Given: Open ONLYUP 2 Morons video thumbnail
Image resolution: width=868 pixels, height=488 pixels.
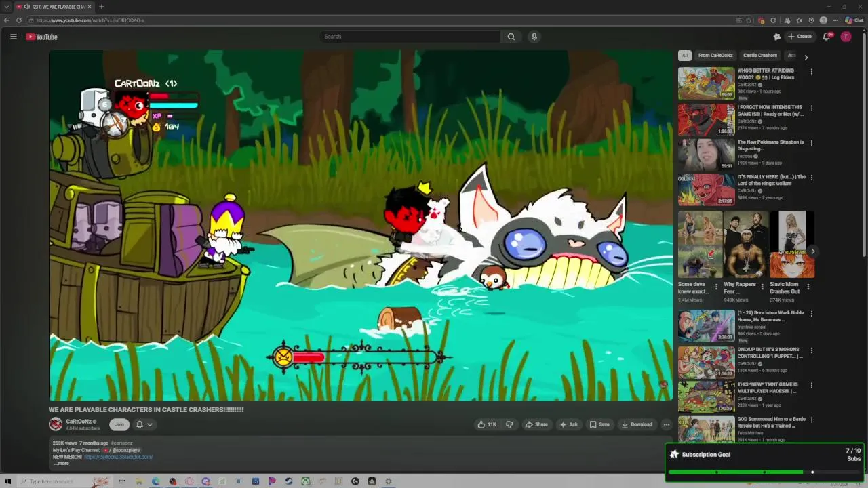Looking at the screenshot, I should coord(707,363).
